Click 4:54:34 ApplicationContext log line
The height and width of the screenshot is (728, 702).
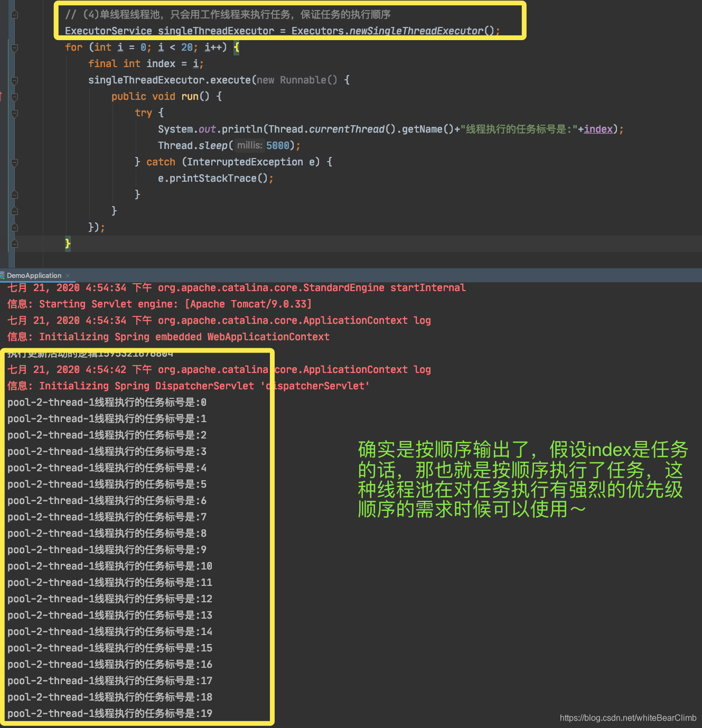219,321
